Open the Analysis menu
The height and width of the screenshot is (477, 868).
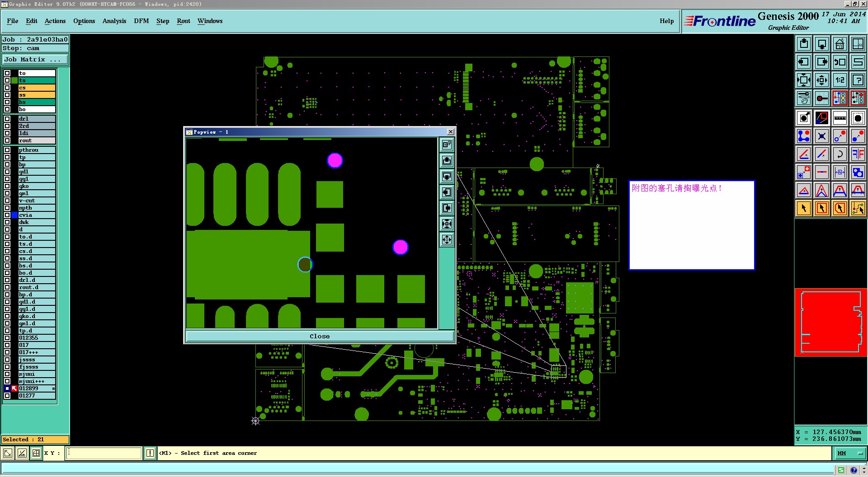114,21
